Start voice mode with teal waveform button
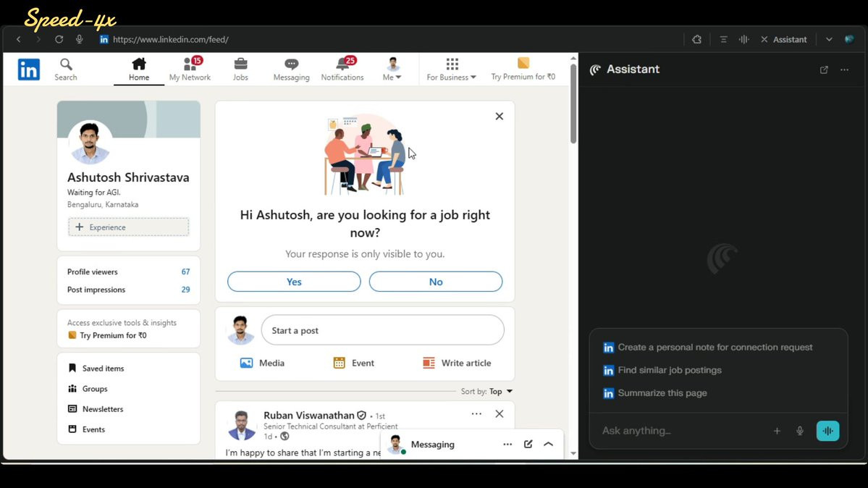The height and width of the screenshot is (488, 868). point(827,431)
